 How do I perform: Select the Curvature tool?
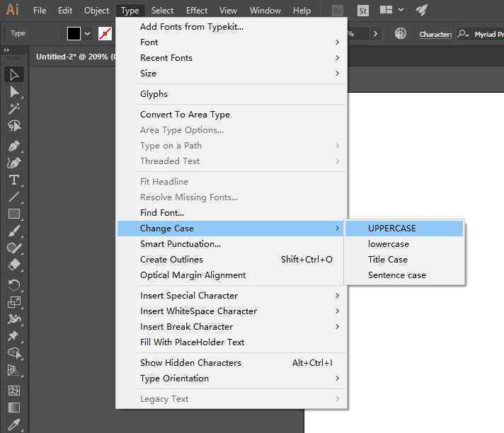coord(14,163)
